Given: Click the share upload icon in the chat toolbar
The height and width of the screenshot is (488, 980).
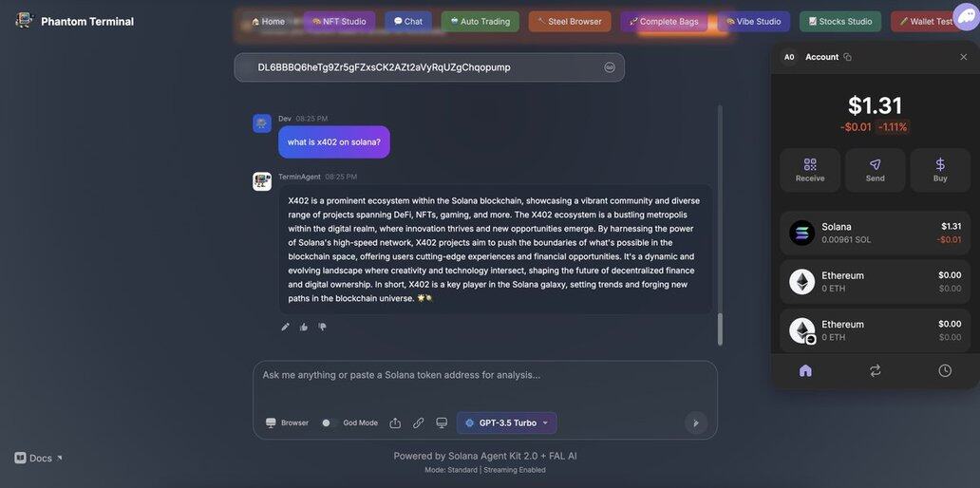Looking at the screenshot, I should [x=395, y=423].
